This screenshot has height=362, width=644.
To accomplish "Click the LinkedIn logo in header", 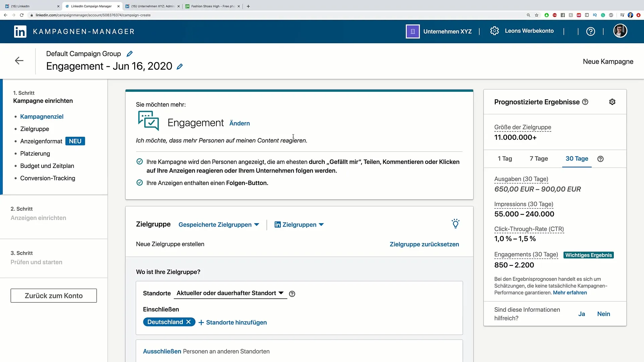I will pyautogui.click(x=20, y=32).
